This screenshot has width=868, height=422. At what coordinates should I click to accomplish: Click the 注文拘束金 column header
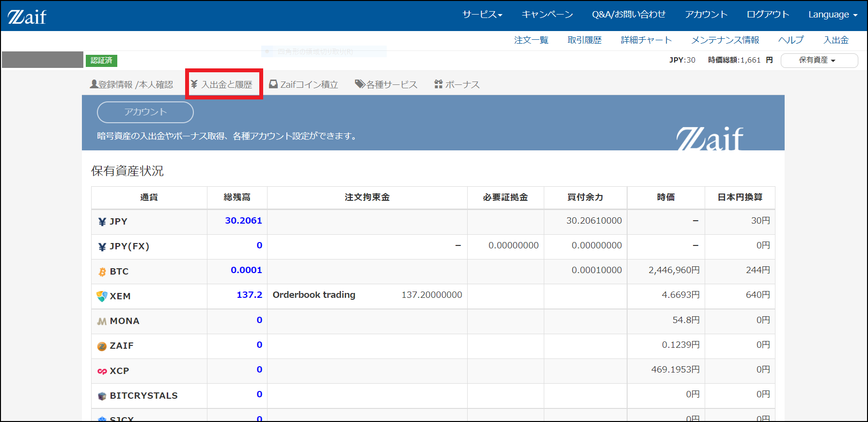click(367, 197)
